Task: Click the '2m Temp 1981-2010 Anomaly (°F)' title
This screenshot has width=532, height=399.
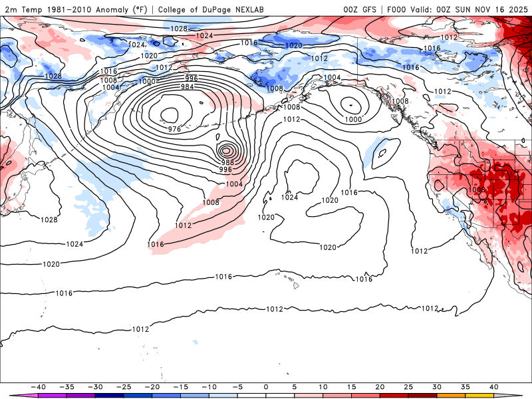Action: [76, 10]
